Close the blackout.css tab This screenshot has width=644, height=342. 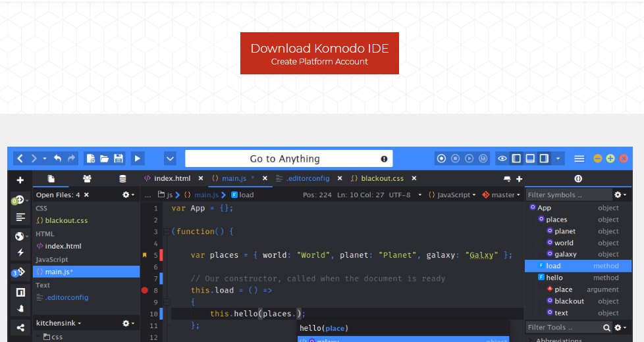414,178
